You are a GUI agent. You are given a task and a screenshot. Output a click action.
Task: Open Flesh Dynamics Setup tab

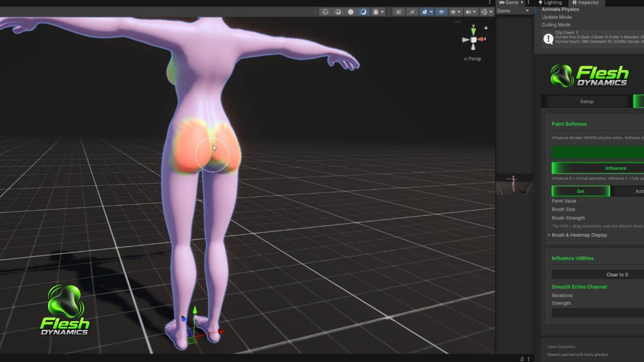pos(587,101)
